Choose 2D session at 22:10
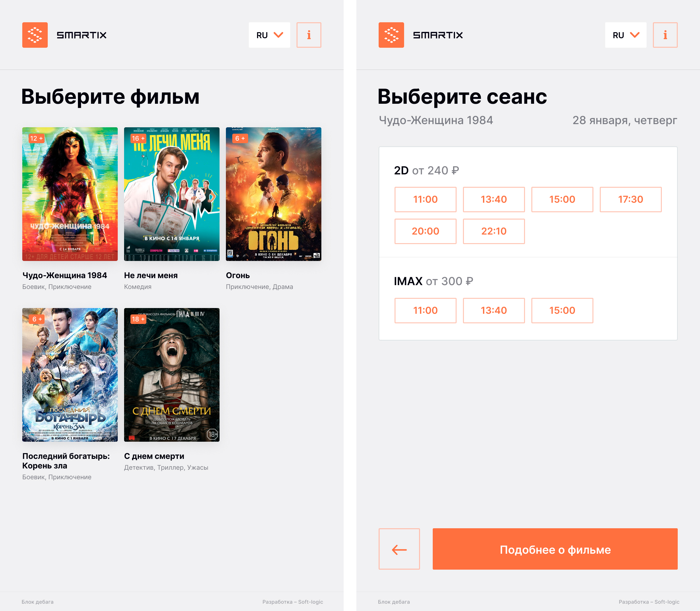Viewport: 700px width, 611px height. 494,231
